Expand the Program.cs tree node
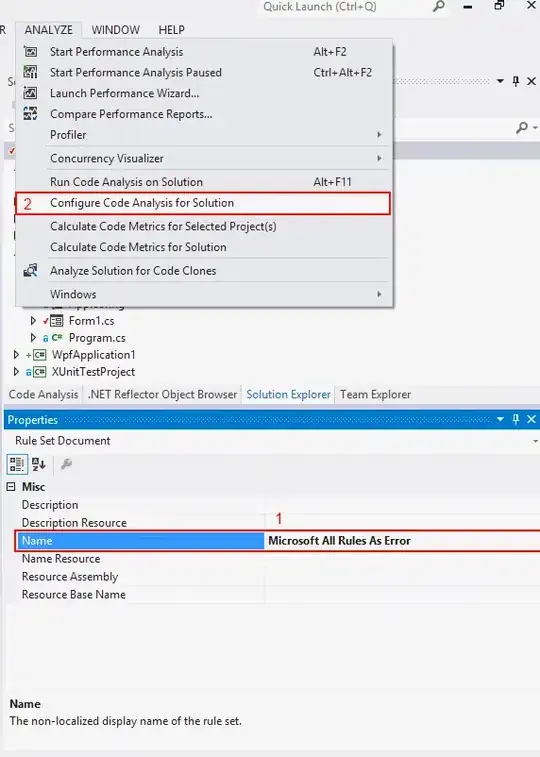 33,337
